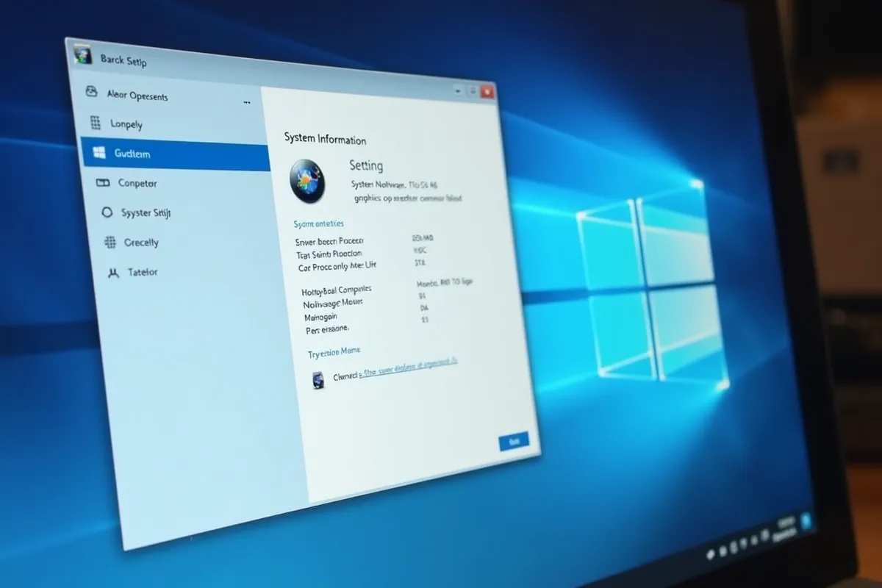The image size is (882, 588).
Task: Minimize the Barck Setlp window
Action: click(458, 91)
